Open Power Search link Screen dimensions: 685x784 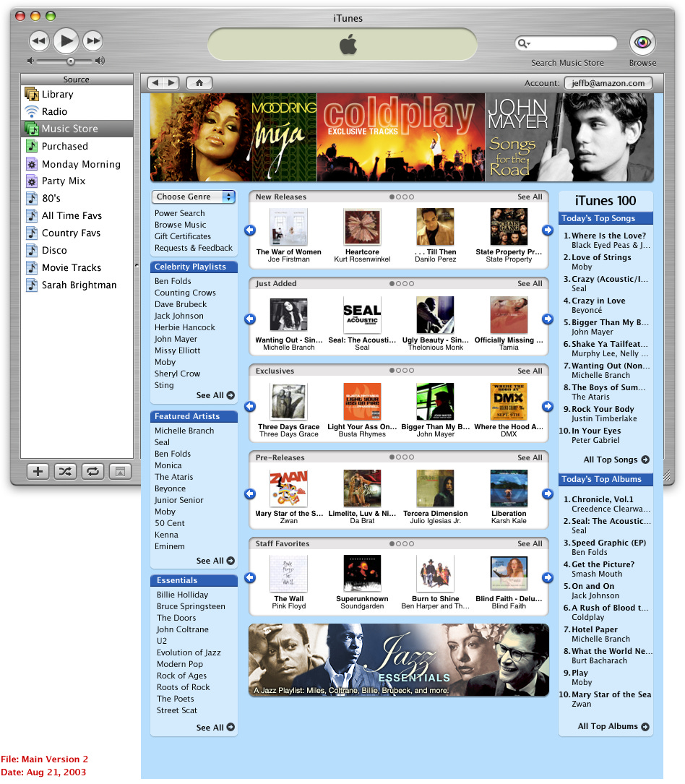[x=179, y=213]
